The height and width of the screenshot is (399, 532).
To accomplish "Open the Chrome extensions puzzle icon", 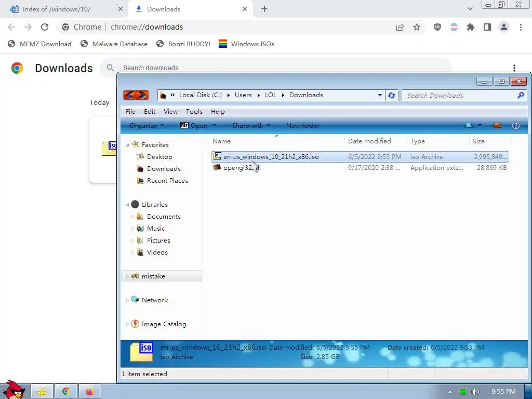I will (x=471, y=27).
